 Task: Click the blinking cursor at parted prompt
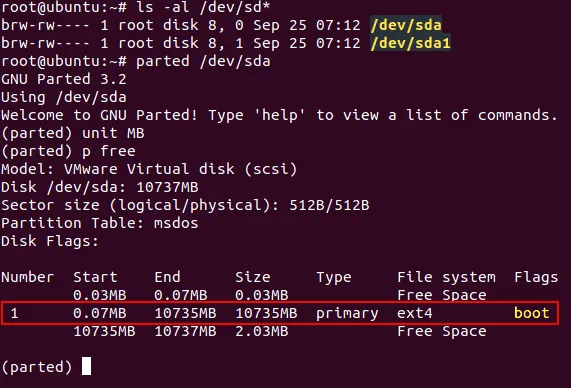pos(86,366)
